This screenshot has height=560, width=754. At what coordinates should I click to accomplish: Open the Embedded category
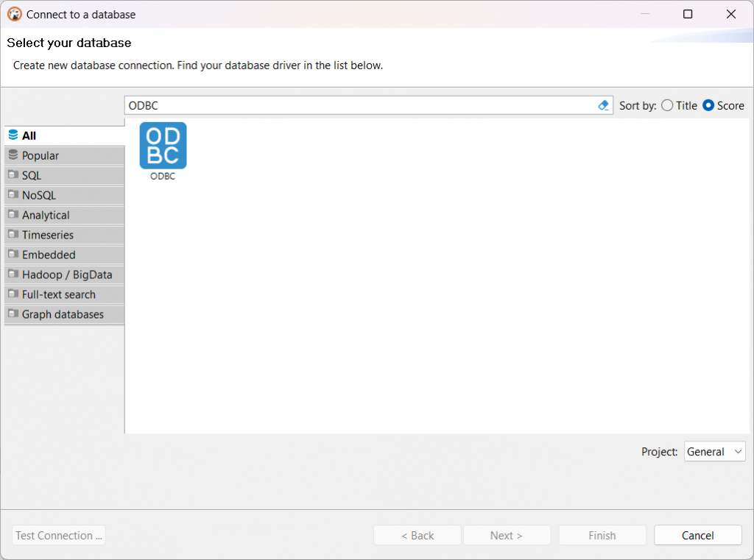[x=65, y=255]
